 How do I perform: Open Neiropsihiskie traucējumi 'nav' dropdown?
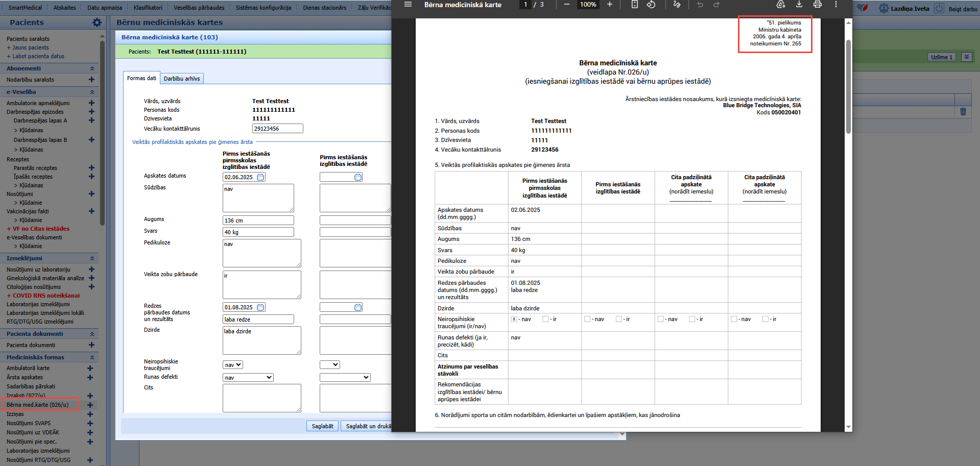[x=233, y=365]
